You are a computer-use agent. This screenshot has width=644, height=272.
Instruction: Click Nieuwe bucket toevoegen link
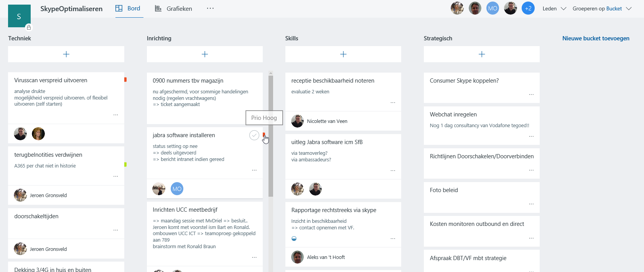coord(596,38)
